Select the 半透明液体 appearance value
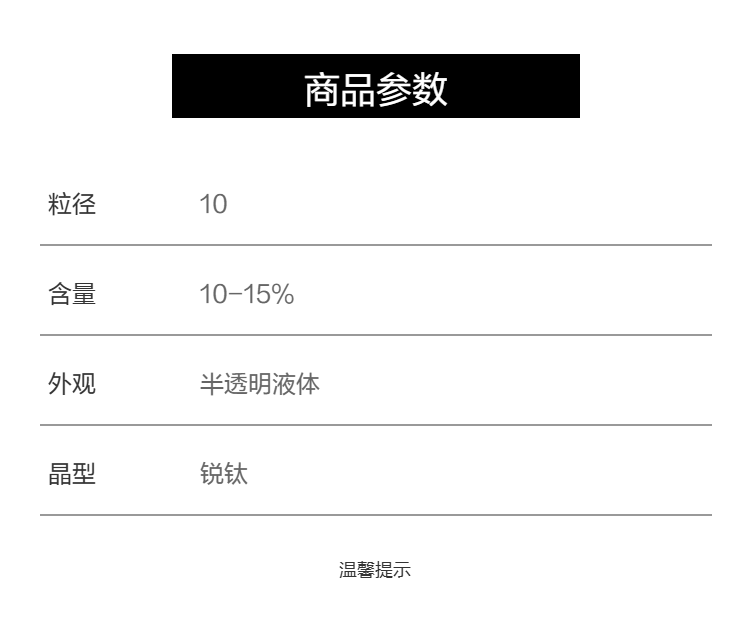This screenshot has height=630, width=750. [260, 384]
